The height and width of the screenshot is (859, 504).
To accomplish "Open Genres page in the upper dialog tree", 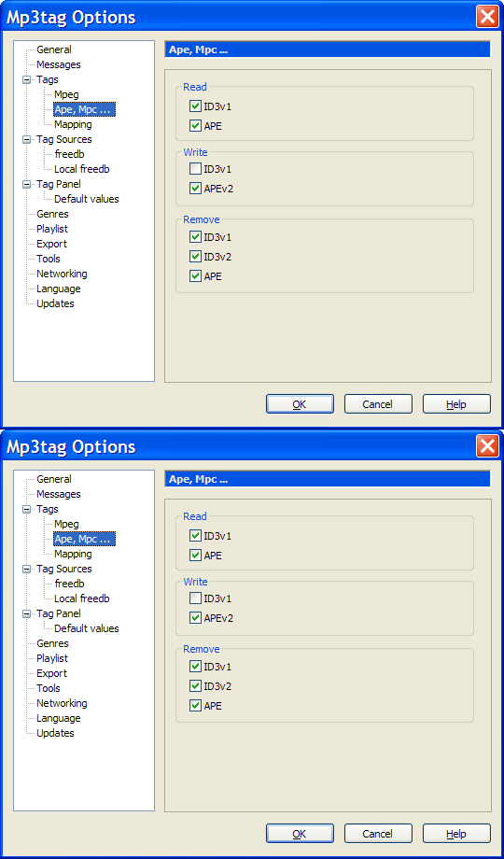I will (52, 214).
